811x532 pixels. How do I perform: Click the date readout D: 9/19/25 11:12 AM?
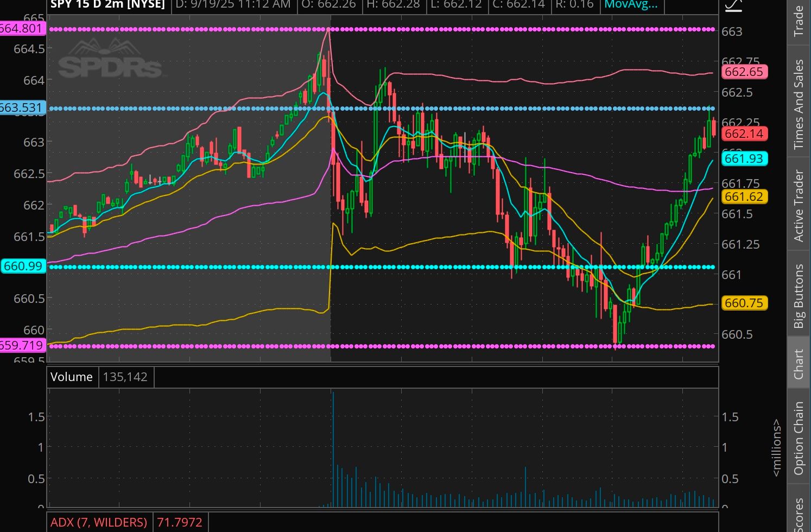233,5
